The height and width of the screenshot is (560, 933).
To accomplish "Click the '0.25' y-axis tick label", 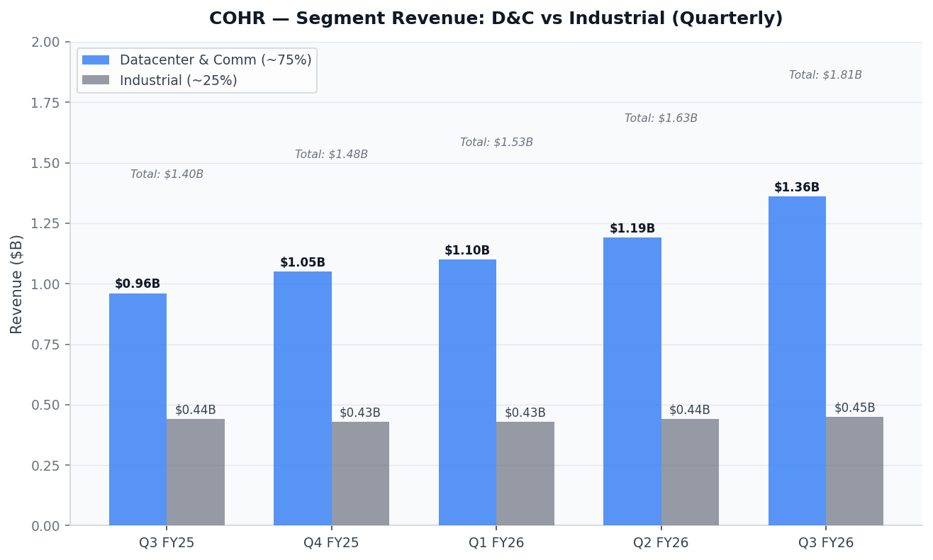I will click(x=45, y=466).
